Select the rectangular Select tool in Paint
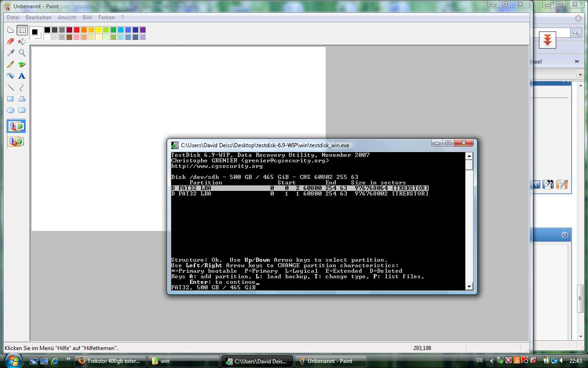Image resolution: width=588 pixels, height=368 pixels. coord(22,30)
